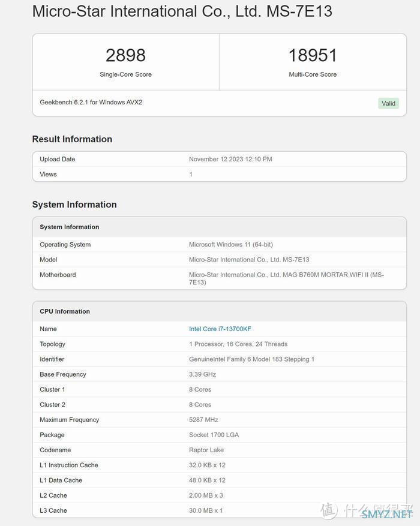Click the CPU Name row label

(x=49, y=329)
